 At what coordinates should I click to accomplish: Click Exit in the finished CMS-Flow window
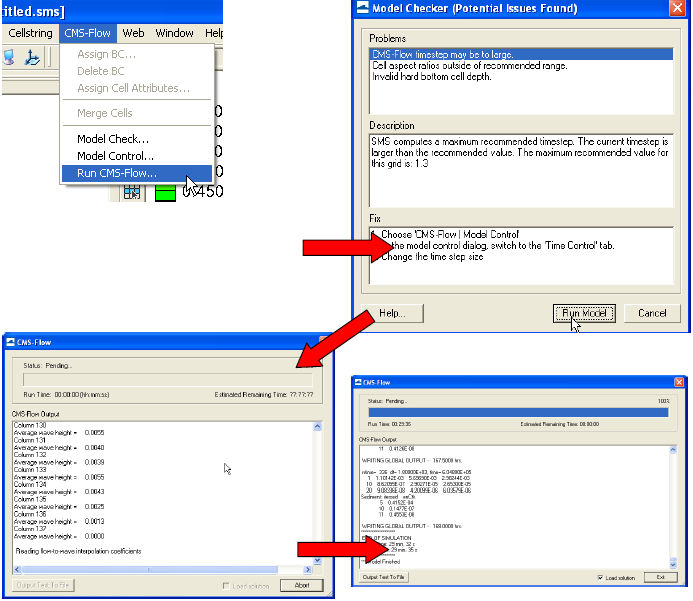[x=660, y=577]
